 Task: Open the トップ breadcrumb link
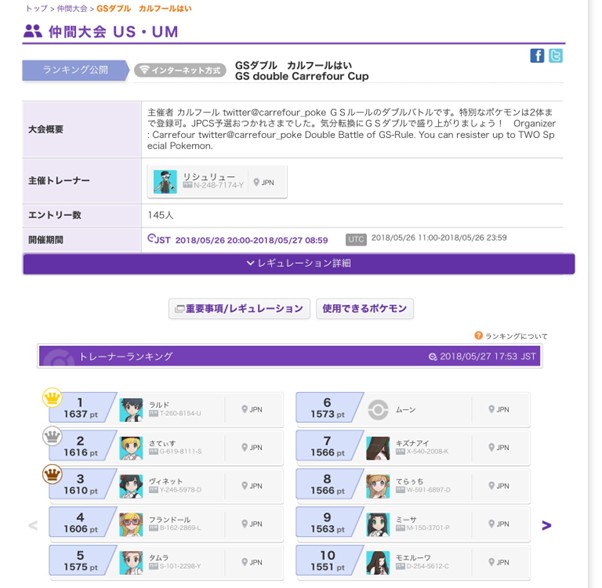36,8
